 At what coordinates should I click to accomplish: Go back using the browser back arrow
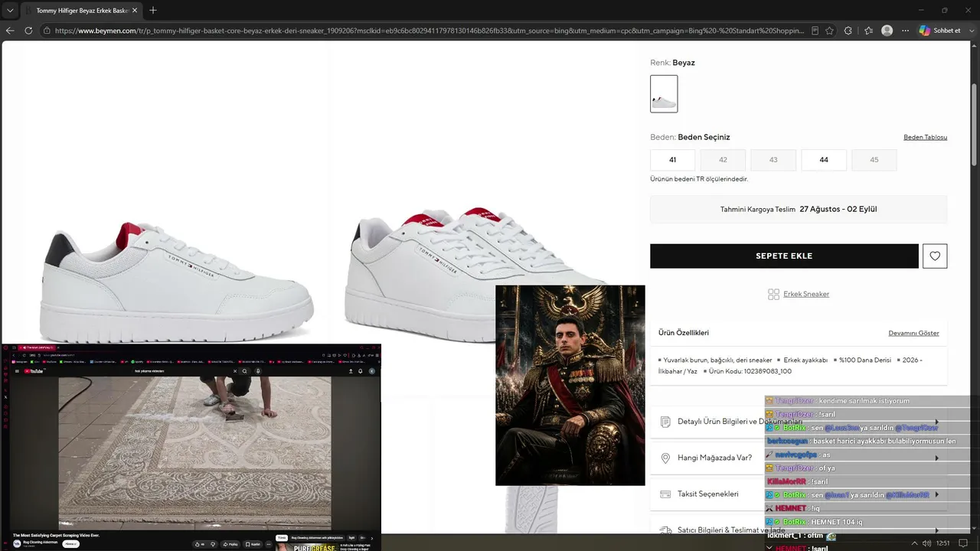click(x=10, y=31)
